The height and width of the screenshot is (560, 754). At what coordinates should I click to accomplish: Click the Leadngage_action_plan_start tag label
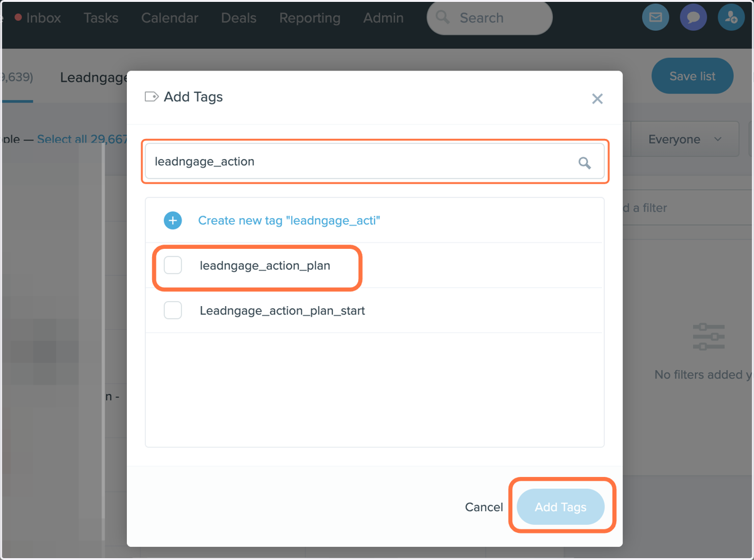pyautogui.click(x=282, y=310)
